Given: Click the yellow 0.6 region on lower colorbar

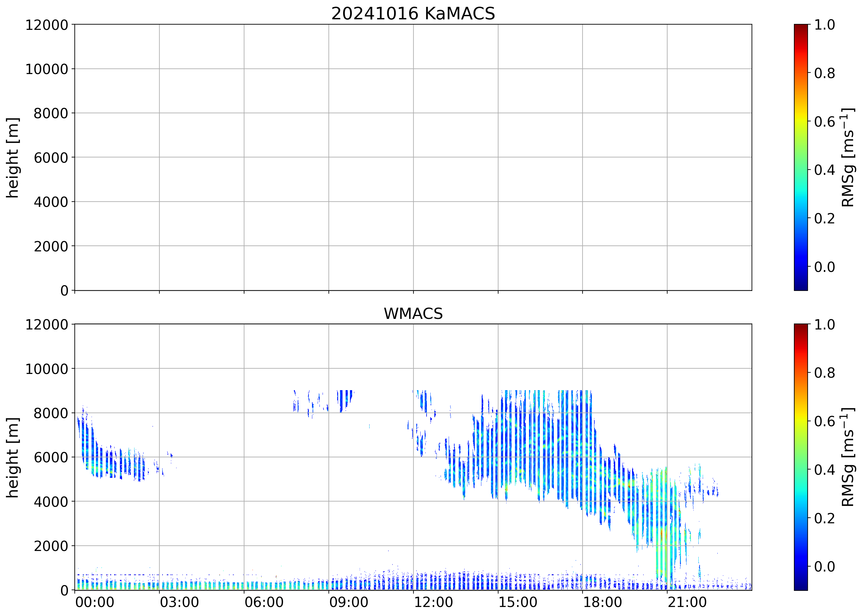Looking at the screenshot, I should coord(800,421).
